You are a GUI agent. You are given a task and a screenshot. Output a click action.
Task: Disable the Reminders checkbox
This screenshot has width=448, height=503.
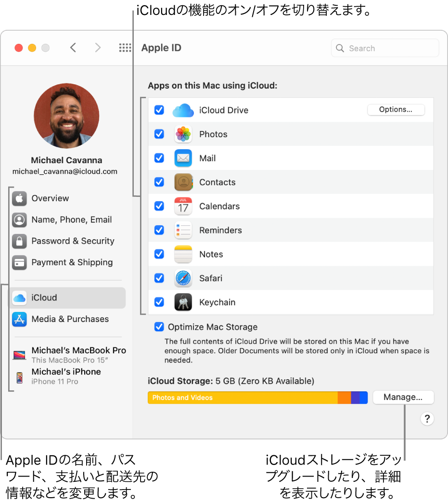(x=159, y=230)
